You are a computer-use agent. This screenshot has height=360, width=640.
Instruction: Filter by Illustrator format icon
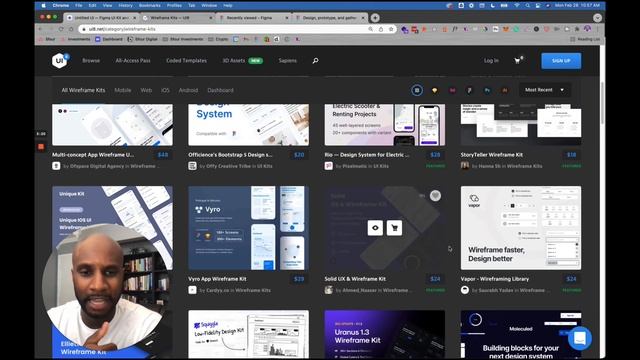505,90
